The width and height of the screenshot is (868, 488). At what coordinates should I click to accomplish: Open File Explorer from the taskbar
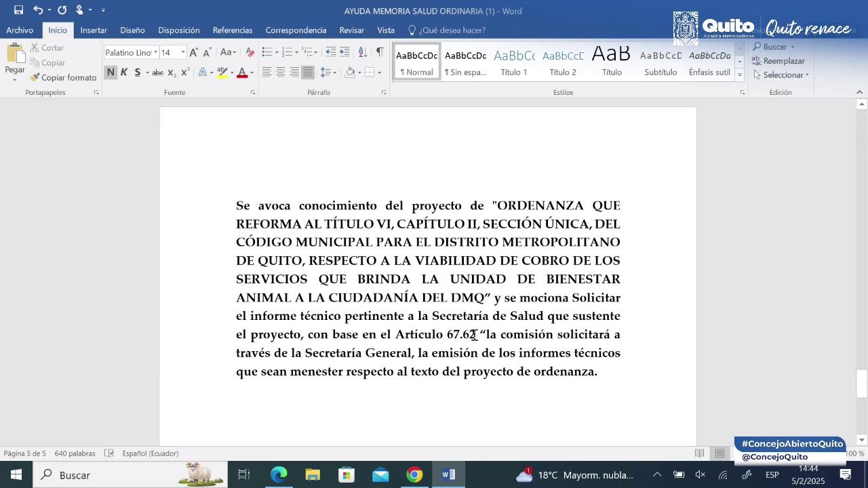tap(313, 474)
